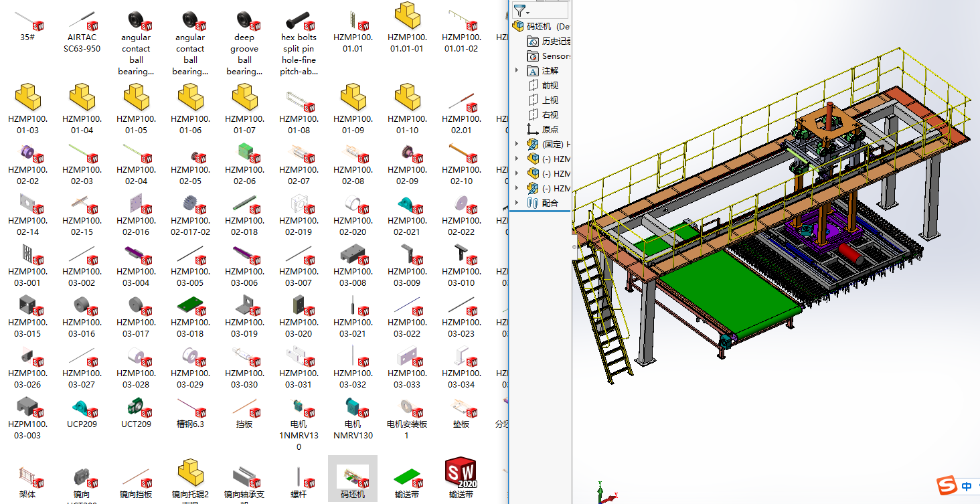Select the HZMP100.03-020 file
The image size is (980, 504).
coord(299,317)
